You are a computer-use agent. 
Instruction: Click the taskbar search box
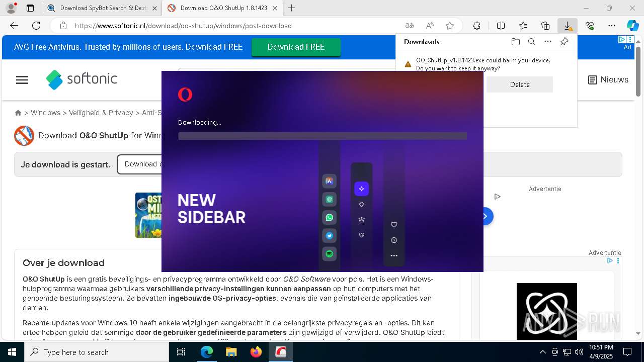97,352
